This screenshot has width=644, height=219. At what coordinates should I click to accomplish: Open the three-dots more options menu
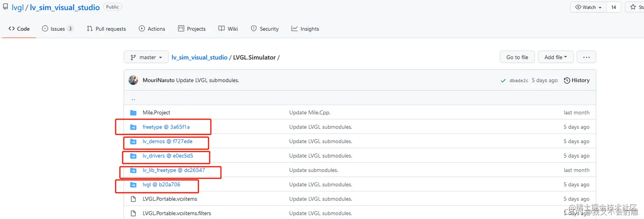tap(586, 57)
